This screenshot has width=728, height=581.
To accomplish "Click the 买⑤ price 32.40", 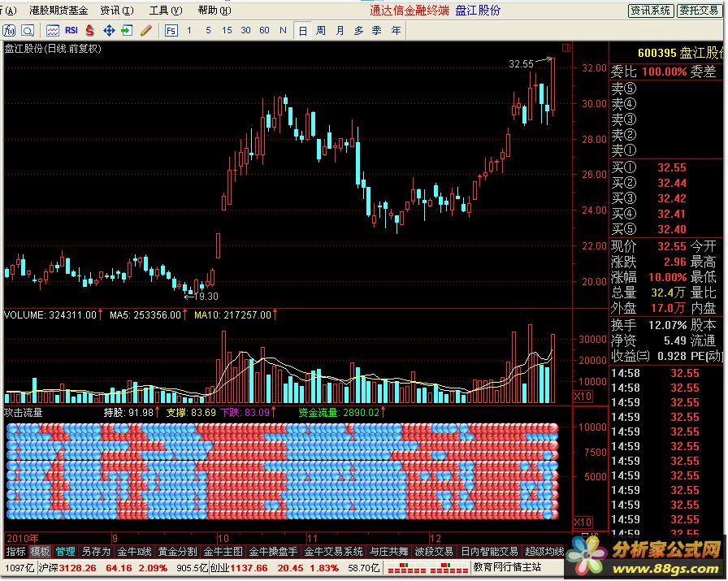I will coord(672,229).
